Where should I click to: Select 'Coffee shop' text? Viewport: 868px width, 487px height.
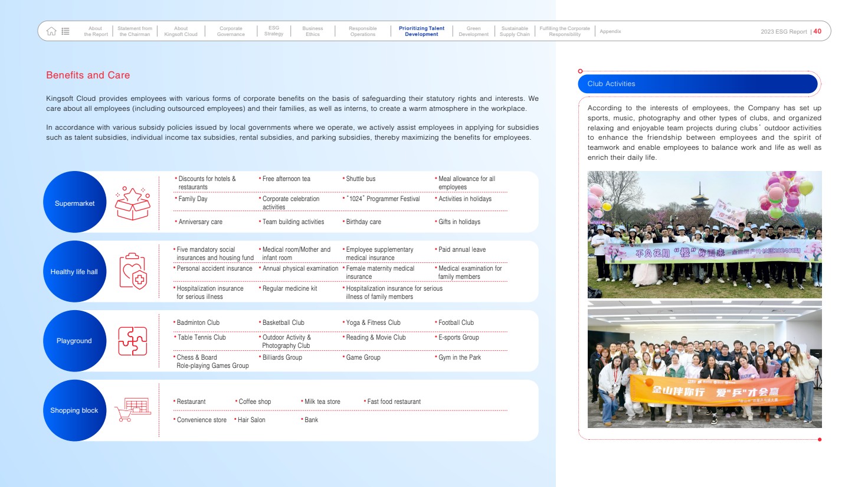click(x=255, y=402)
